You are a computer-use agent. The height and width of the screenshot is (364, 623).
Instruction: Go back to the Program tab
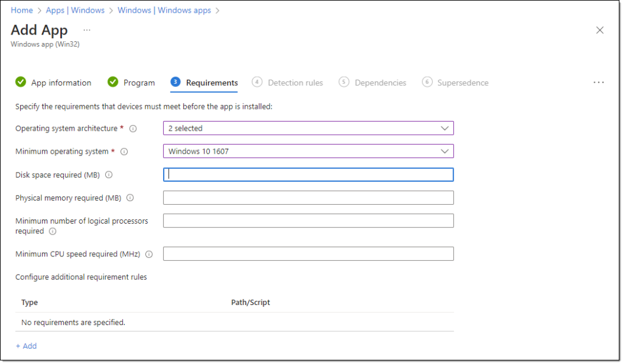(139, 82)
